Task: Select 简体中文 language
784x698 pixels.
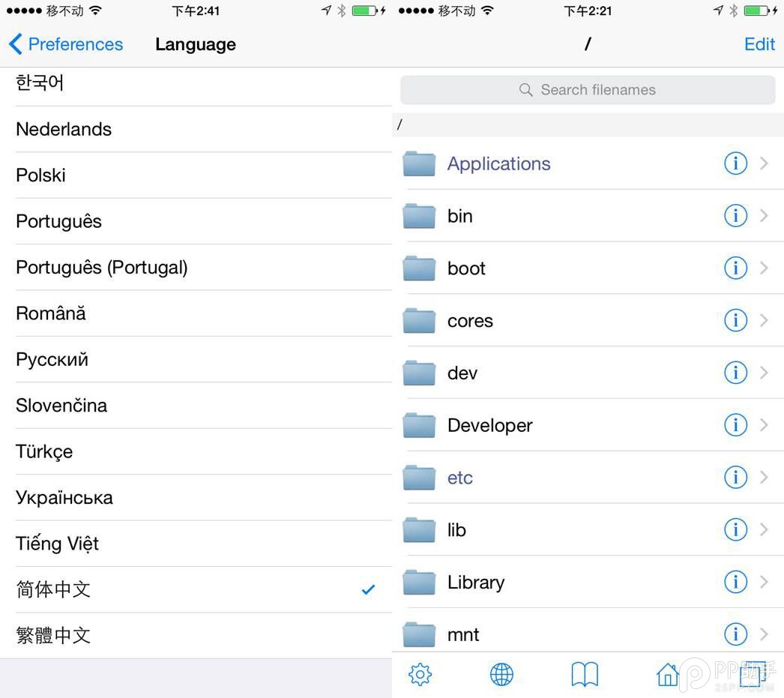Action: coord(196,589)
